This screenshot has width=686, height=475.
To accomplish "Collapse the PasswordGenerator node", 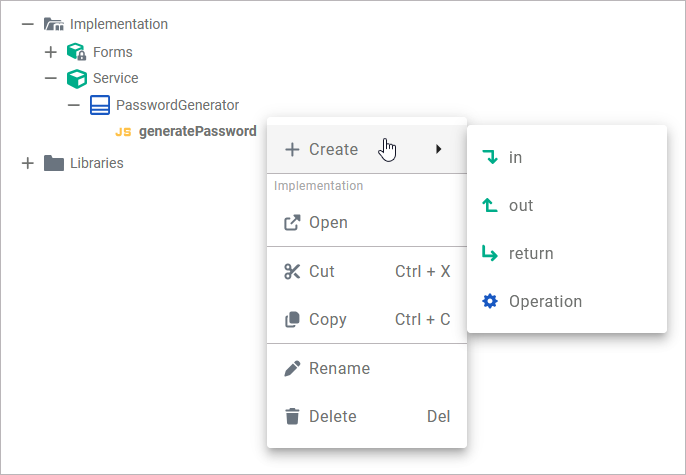I will (73, 105).
